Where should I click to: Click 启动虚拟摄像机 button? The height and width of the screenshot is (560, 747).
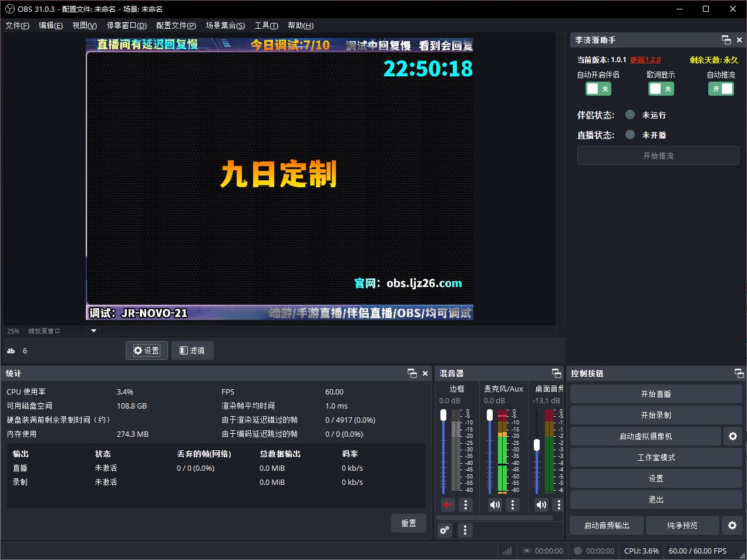pos(645,436)
